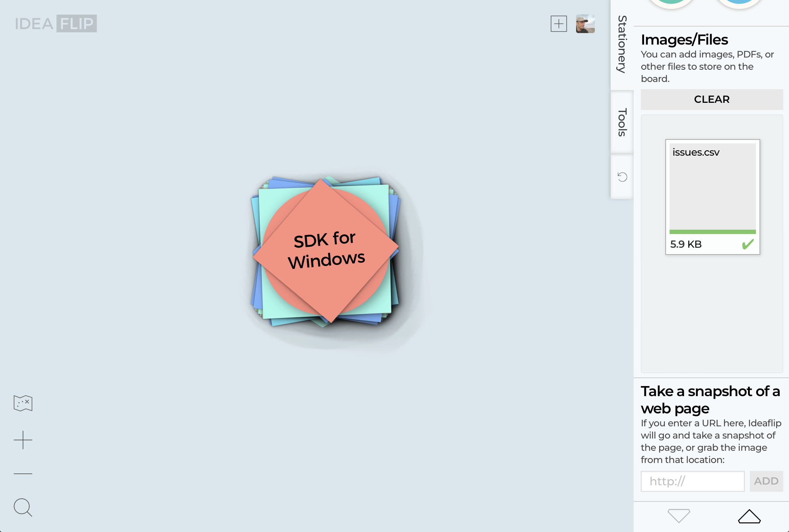Switch to the Tools tab

[622, 122]
